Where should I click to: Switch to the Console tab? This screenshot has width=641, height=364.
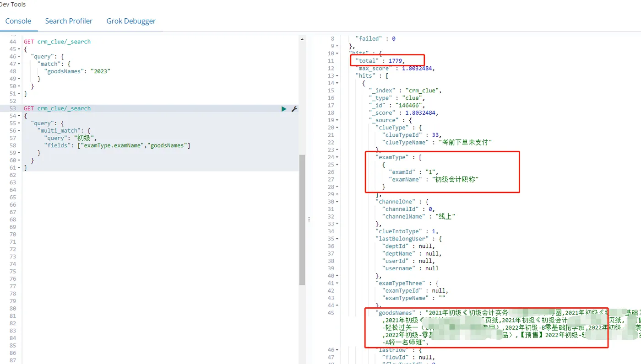pyautogui.click(x=18, y=21)
